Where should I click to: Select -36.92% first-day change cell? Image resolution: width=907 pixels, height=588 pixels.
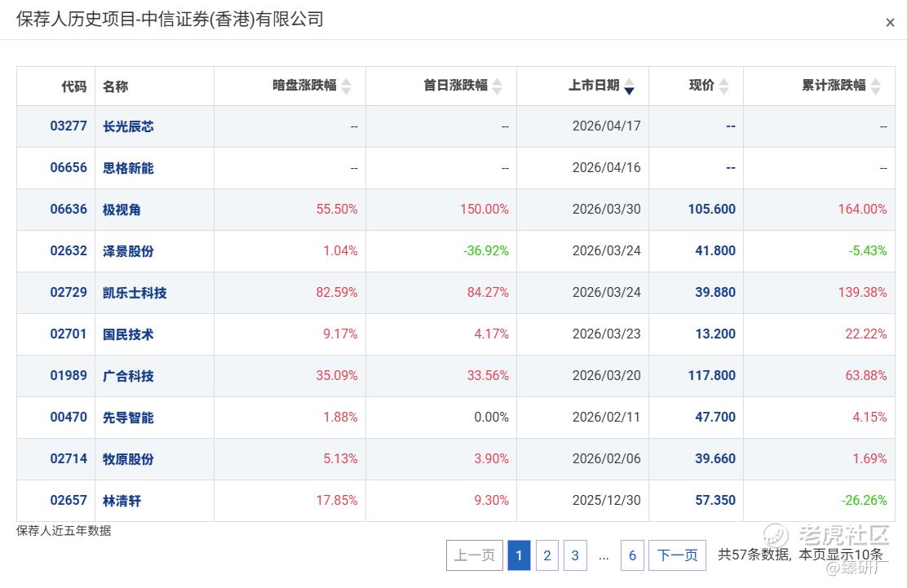tap(486, 251)
